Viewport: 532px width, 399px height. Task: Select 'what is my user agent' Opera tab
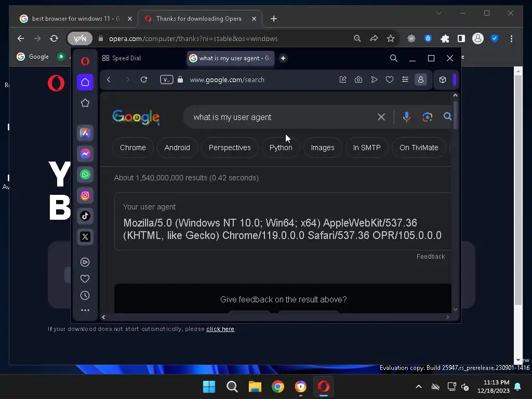(x=230, y=58)
